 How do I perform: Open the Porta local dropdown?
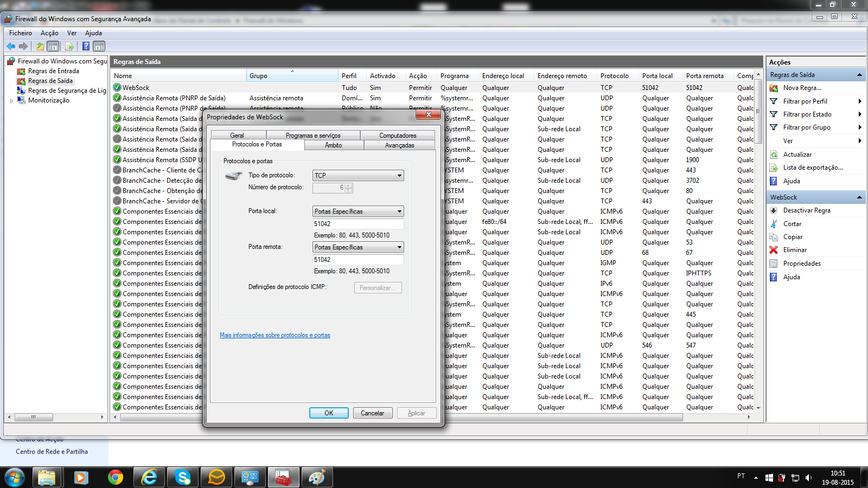[358, 211]
